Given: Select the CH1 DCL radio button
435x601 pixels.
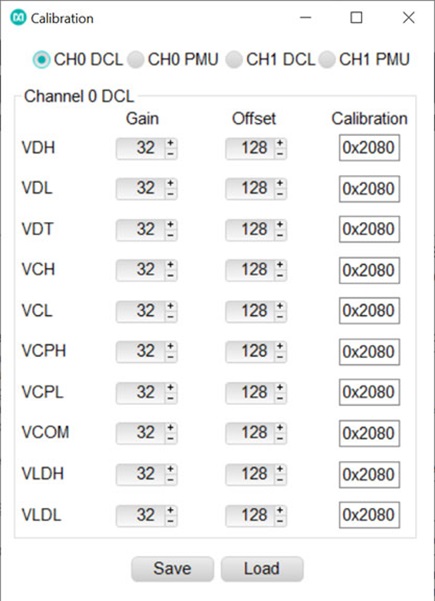Looking at the screenshot, I should click(x=233, y=59).
